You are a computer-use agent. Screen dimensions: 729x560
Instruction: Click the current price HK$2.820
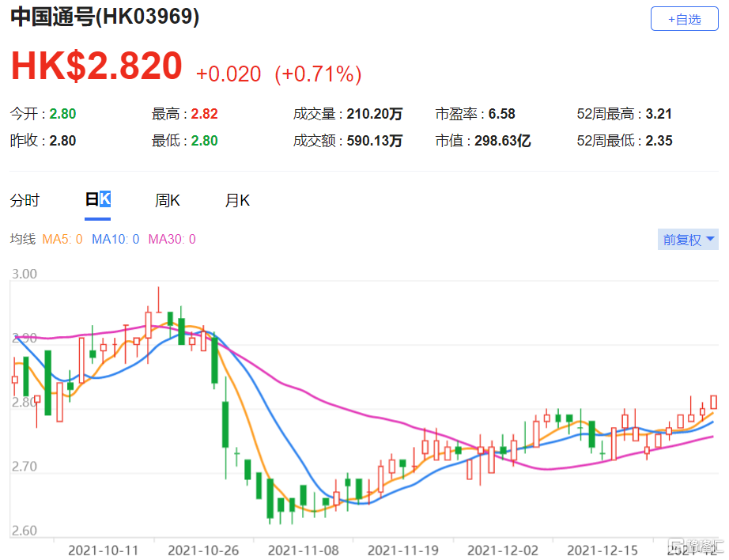pyautogui.click(x=96, y=66)
